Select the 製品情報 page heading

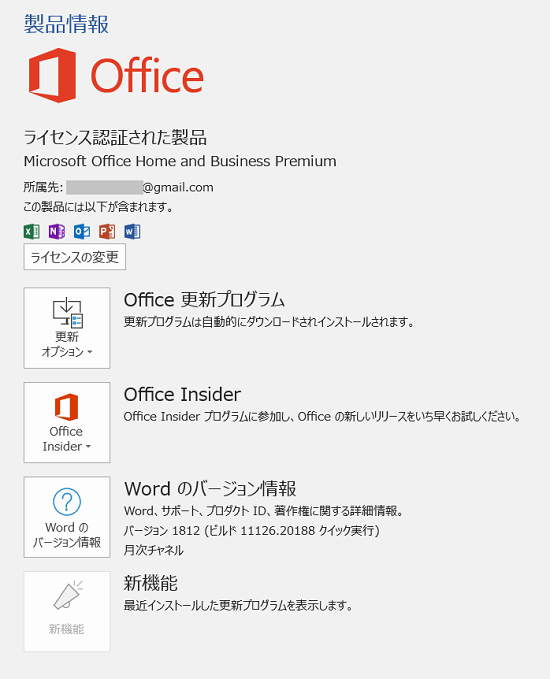pos(66,24)
